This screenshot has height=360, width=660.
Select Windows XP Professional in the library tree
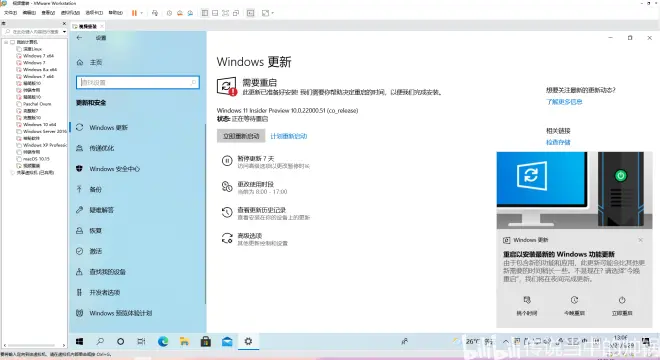pyautogui.click(x=45, y=145)
